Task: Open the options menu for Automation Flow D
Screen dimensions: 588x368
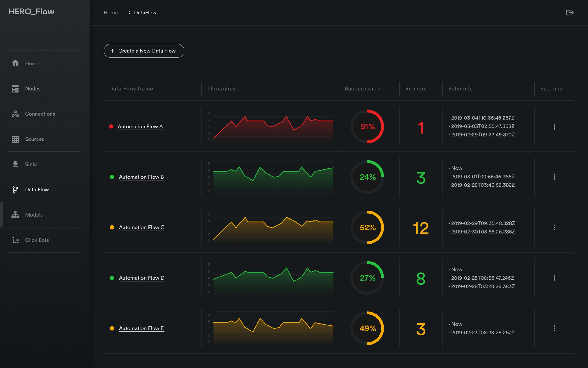Action: tap(555, 277)
